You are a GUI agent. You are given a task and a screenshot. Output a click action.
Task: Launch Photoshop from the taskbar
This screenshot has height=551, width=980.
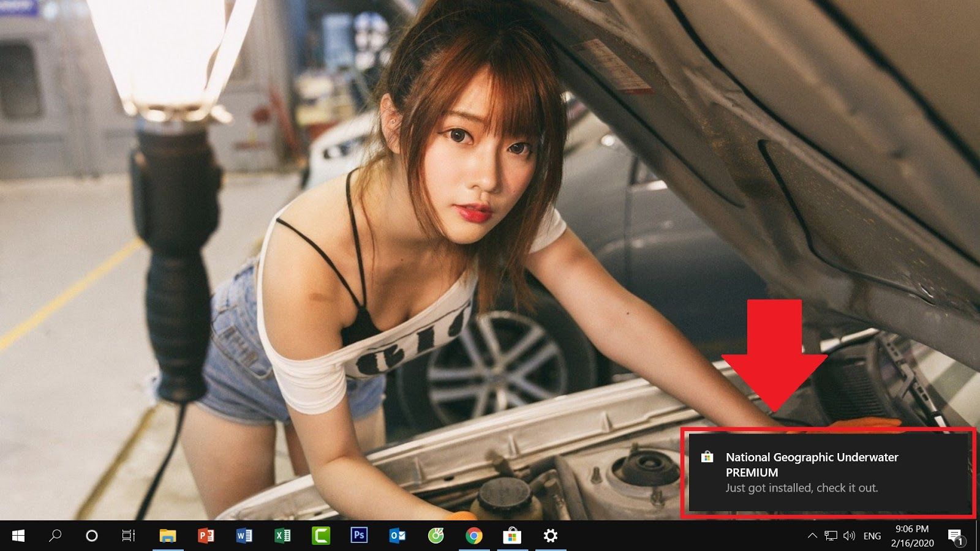tap(359, 536)
